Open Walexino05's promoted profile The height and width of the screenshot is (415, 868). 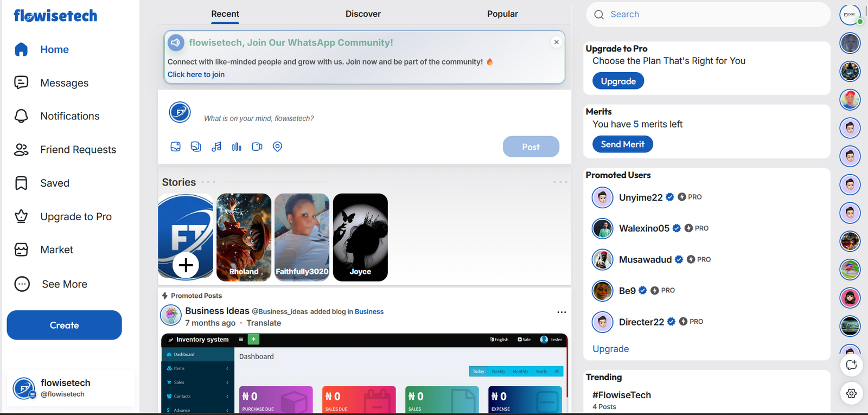click(644, 228)
